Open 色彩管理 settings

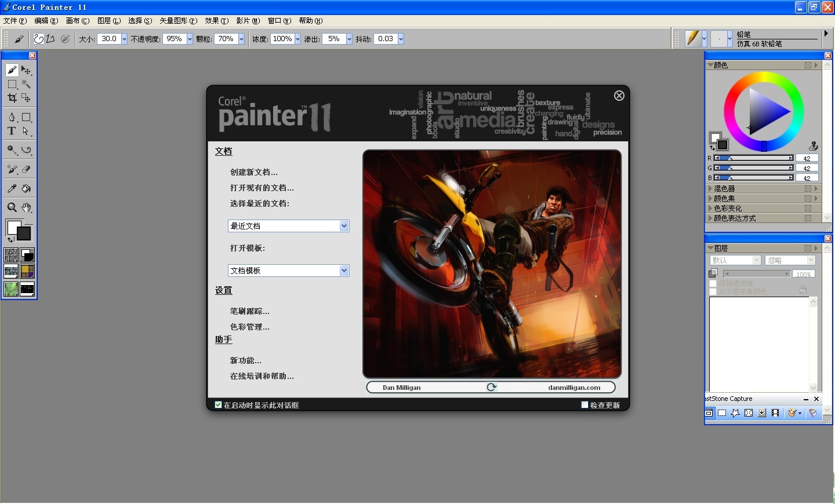tap(250, 327)
